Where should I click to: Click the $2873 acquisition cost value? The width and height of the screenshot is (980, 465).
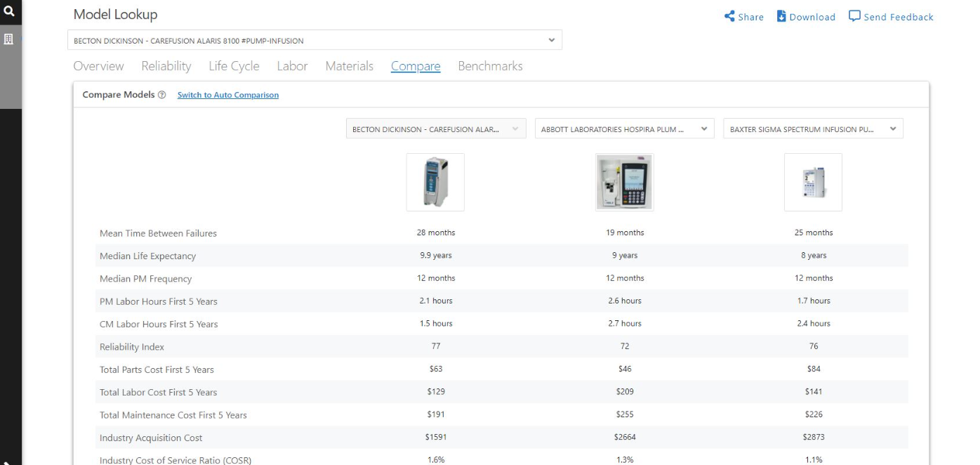pos(814,437)
